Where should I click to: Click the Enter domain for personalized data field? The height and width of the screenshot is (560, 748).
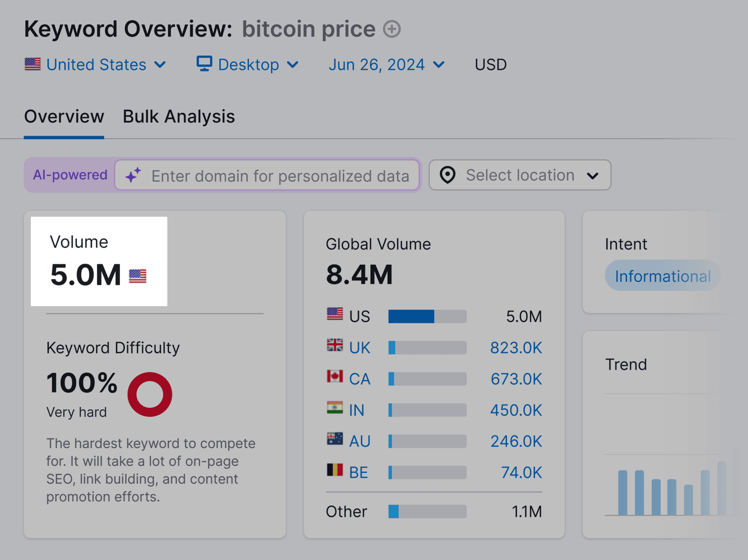[279, 175]
